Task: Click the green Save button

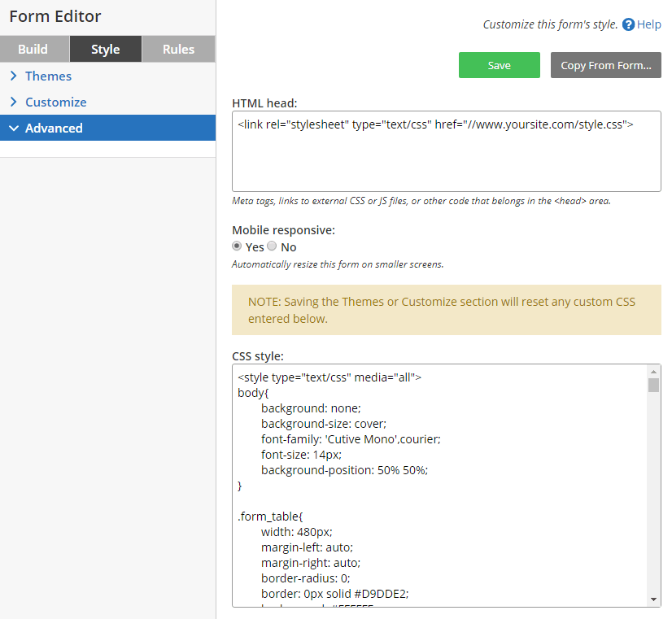Action: pos(499,65)
